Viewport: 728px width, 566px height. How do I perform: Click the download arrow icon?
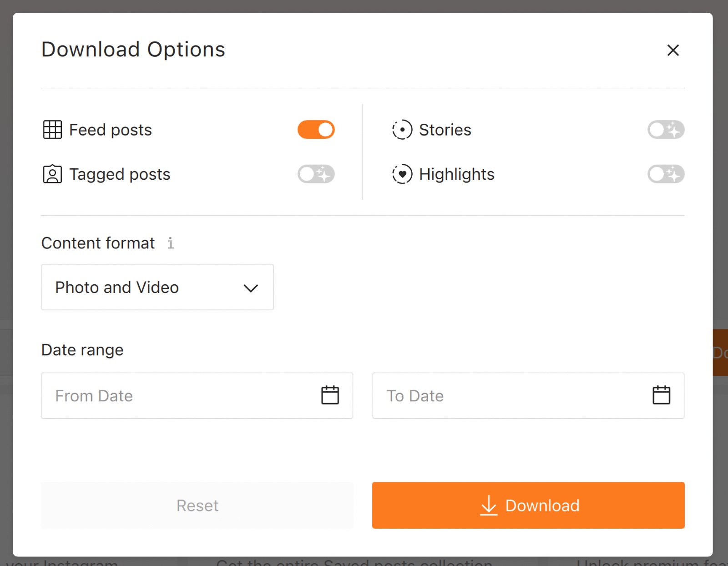coord(489,505)
